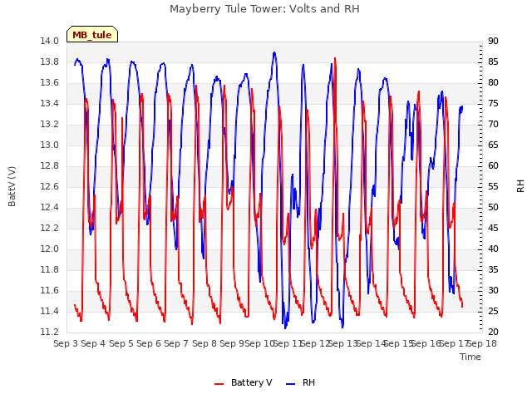Click the 13.2 left axis value

[x=50, y=125]
